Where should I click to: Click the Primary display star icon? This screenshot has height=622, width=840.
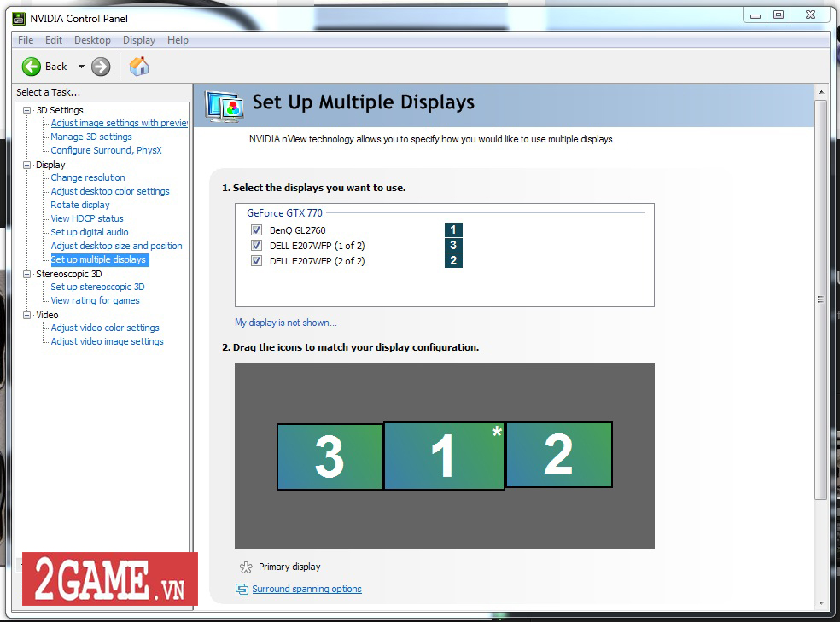[x=246, y=567]
